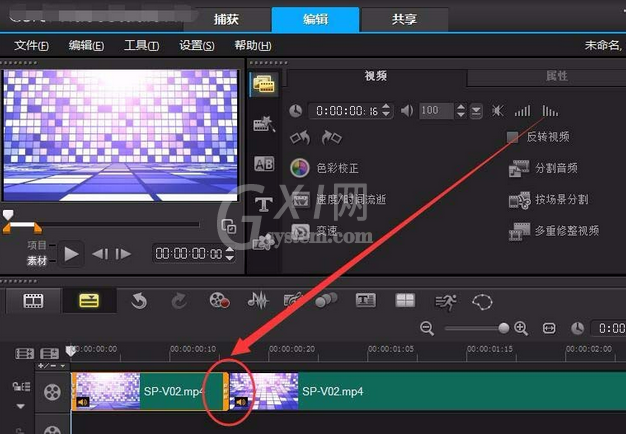Open the motion tracking runner icon

tap(446, 302)
